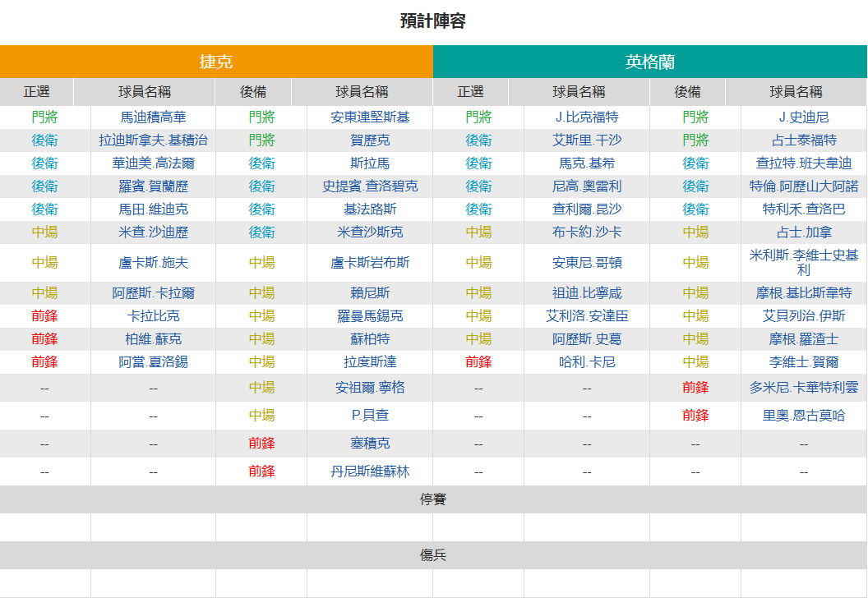Viewport: 868px width, 598px height.
Task: Select England player 馬克.基希
Action: 588,163
